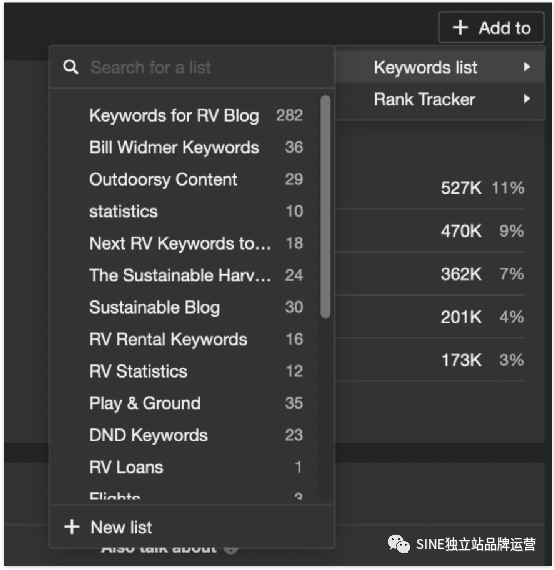Open the Add to dropdown button
This screenshot has height=570, width=554.
pos(491,27)
